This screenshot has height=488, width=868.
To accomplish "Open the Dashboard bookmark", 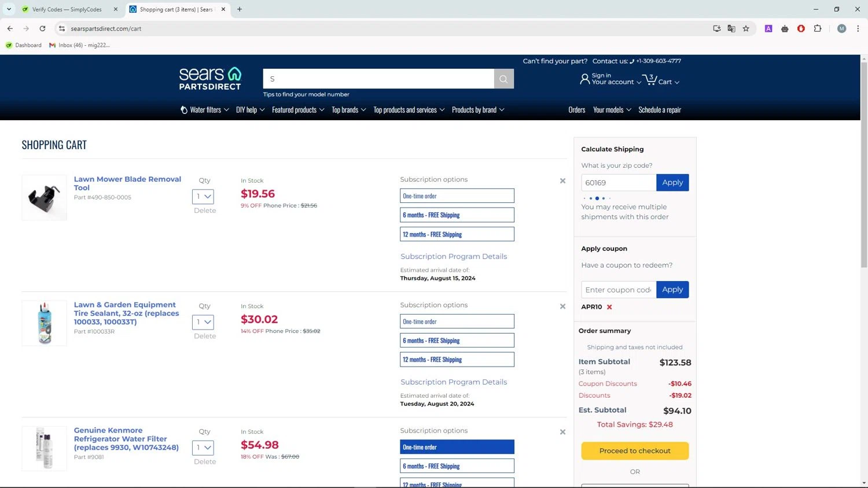I will point(24,45).
